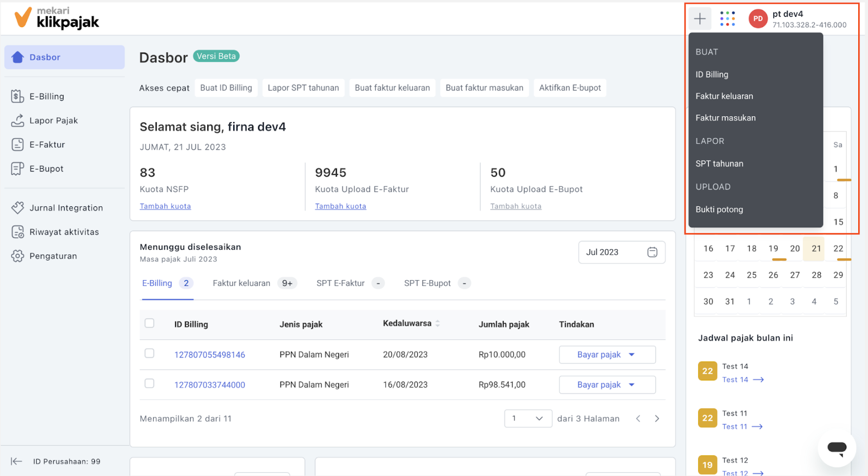Open the chat support bubble
868x476 pixels.
coord(837,448)
